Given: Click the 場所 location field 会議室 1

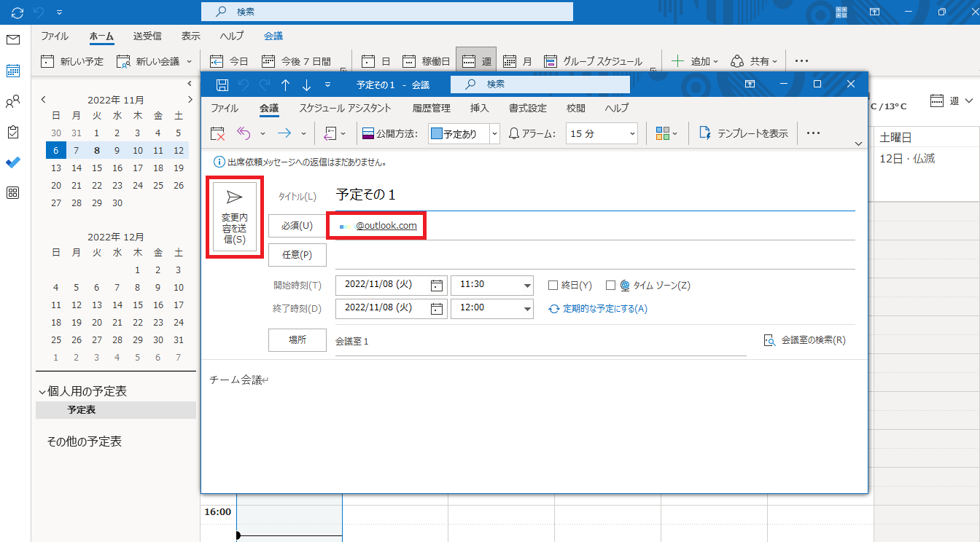Looking at the screenshot, I should pyautogui.click(x=540, y=341).
